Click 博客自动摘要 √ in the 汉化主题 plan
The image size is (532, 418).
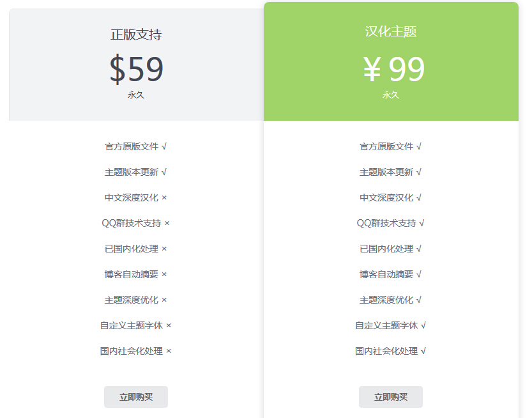[391, 274]
